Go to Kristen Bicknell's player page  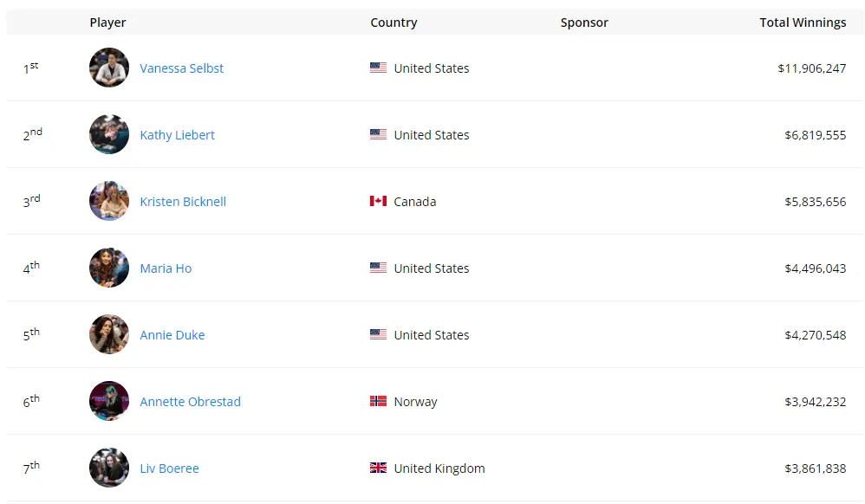click(183, 202)
